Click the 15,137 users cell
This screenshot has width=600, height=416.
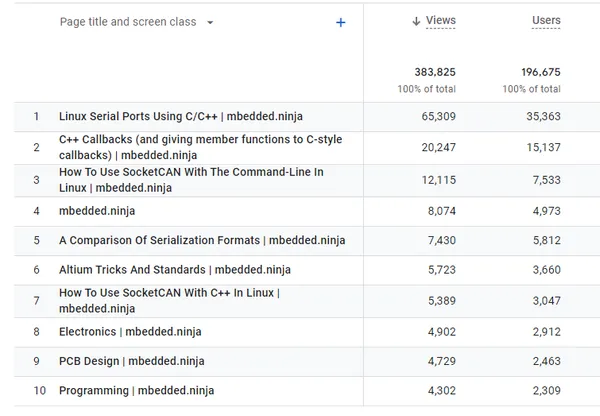[x=541, y=147]
